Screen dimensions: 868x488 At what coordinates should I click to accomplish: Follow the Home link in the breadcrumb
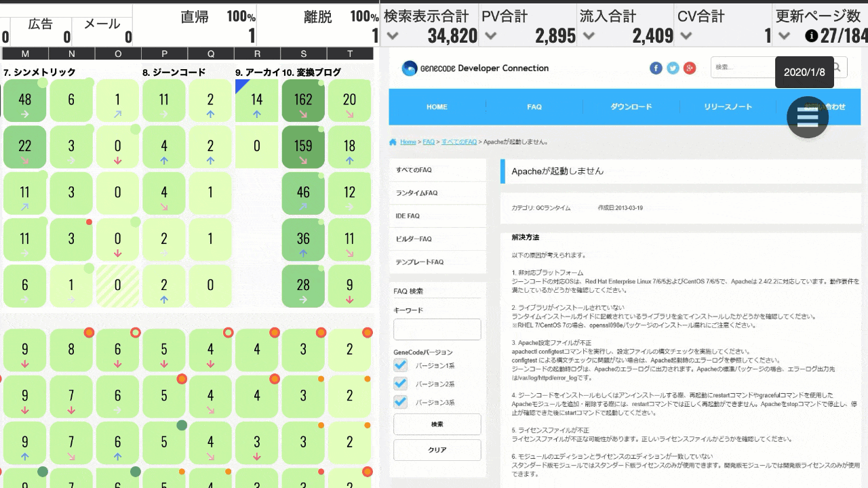tap(408, 142)
